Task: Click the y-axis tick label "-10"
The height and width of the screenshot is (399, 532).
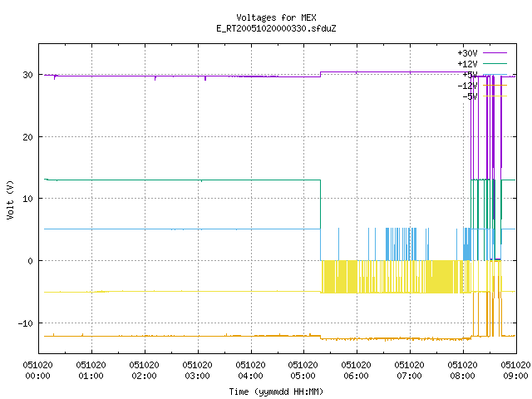Action: pyautogui.click(x=26, y=323)
